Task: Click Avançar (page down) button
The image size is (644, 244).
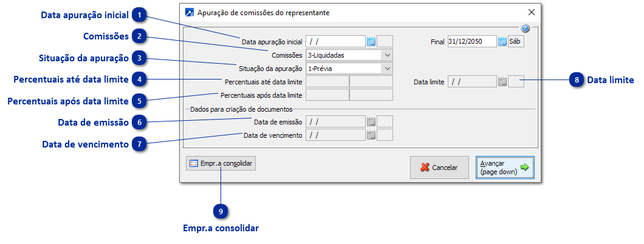Action: coord(504,168)
